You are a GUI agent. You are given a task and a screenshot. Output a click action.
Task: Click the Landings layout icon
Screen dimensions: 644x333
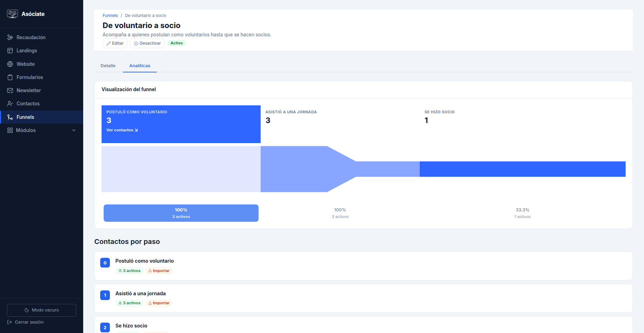(10, 51)
